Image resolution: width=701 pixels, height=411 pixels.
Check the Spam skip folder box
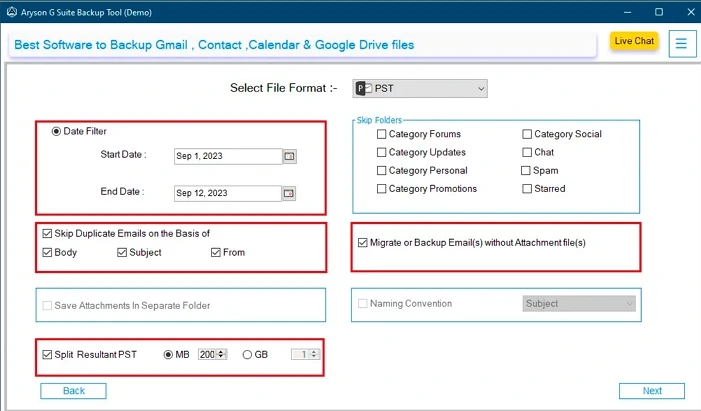pyautogui.click(x=527, y=171)
